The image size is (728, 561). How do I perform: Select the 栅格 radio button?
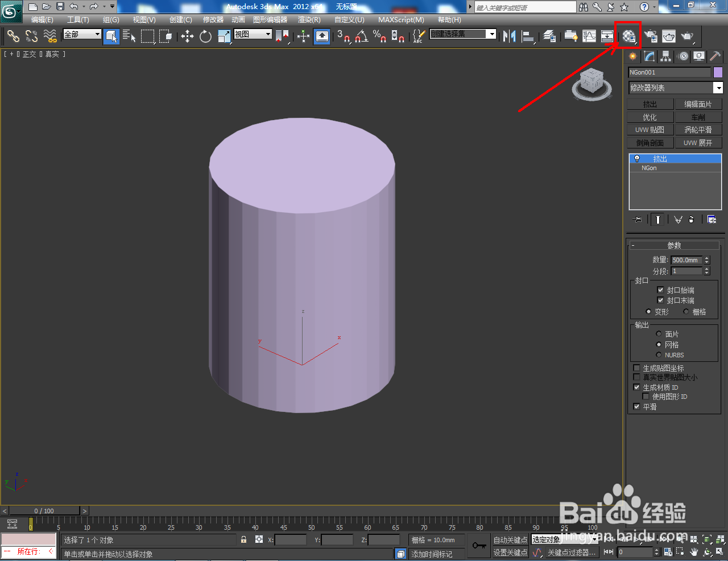pos(686,312)
